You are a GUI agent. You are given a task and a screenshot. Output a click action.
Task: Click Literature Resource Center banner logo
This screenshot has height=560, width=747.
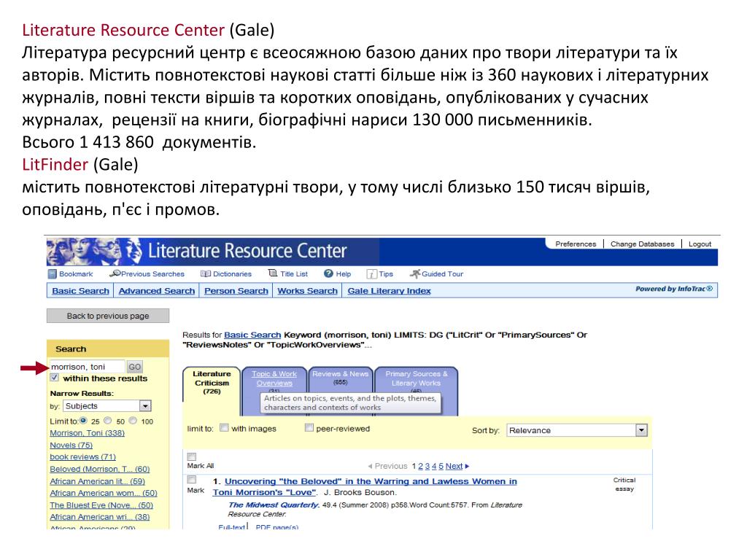click(x=213, y=252)
